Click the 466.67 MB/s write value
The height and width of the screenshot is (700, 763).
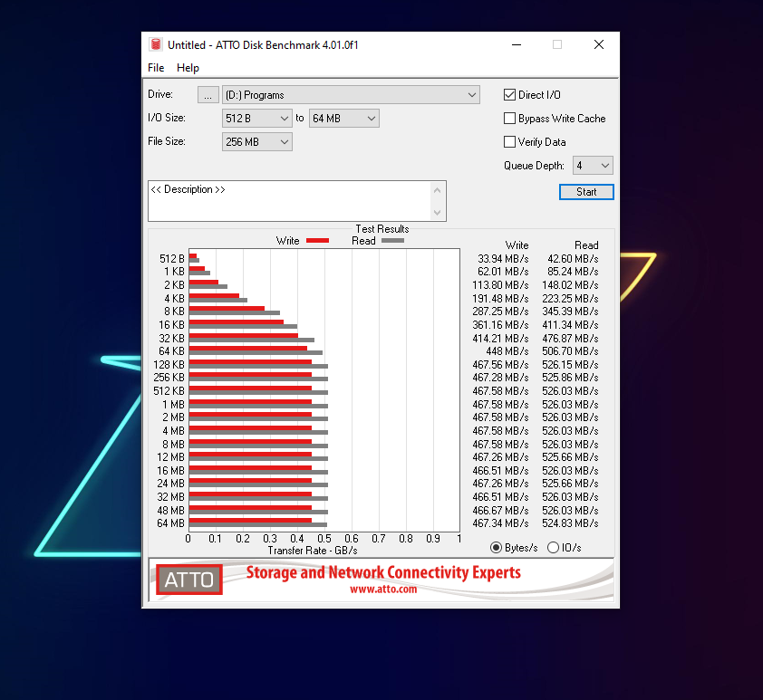[500, 511]
